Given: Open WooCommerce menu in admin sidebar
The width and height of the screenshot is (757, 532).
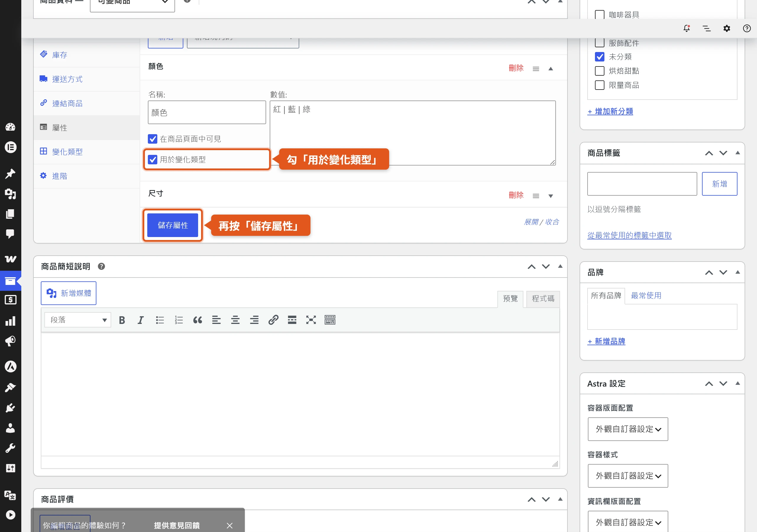Looking at the screenshot, I should pos(11,259).
